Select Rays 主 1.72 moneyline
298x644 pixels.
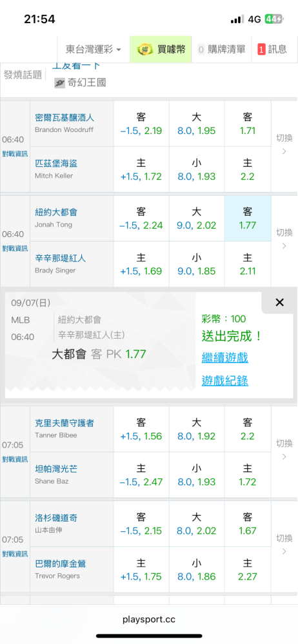(x=248, y=475)
